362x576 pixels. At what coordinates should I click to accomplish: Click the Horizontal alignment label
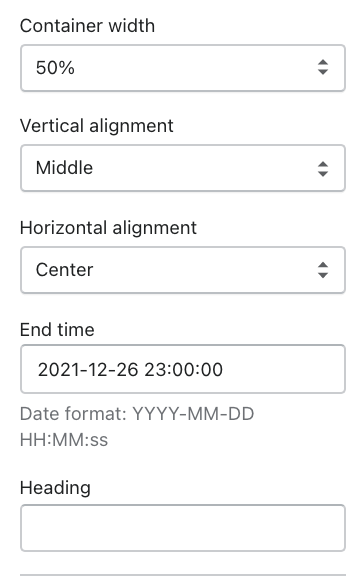tap(108, 228)
